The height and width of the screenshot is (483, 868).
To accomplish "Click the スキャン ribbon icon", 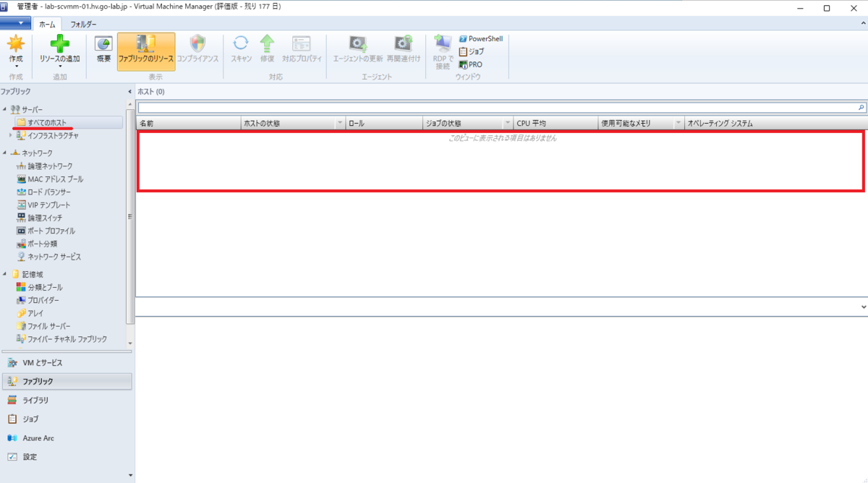I will point(241,43).
